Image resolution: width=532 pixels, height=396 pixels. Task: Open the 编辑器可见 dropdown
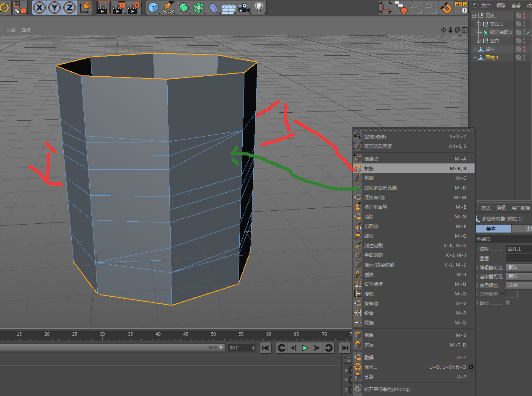click(518, 267)
